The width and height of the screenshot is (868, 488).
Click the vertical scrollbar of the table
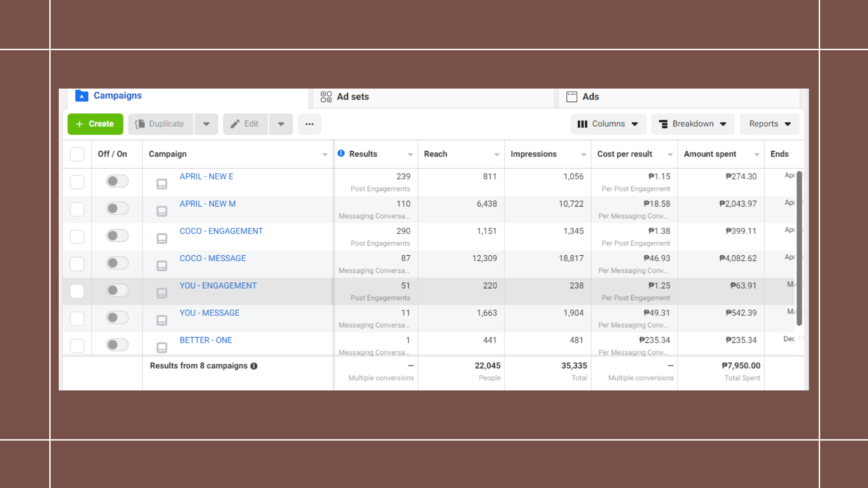[x=799, y=249]
